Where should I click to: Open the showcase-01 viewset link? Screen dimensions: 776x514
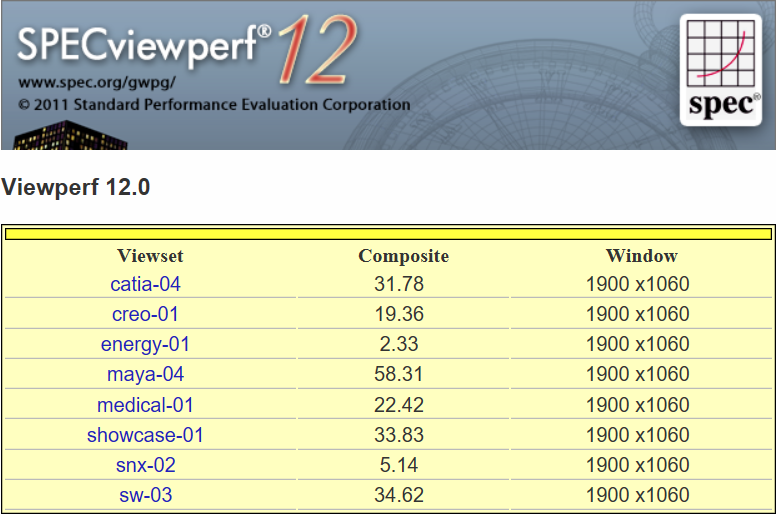point(145,435)
